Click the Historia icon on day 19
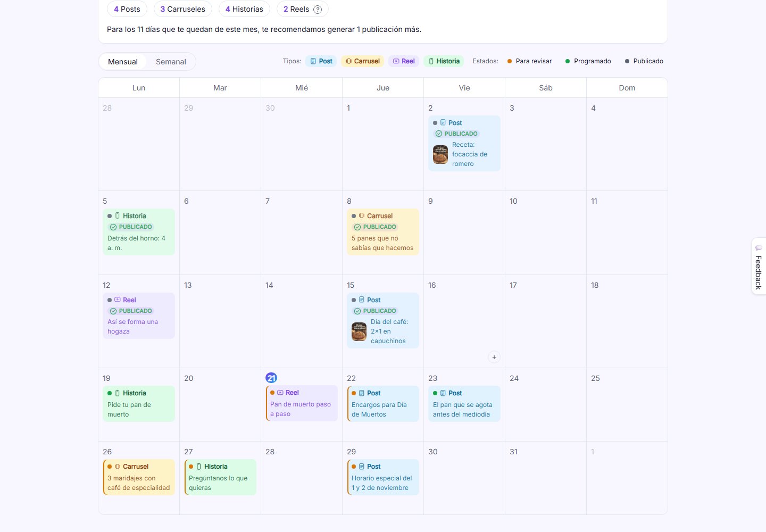The height and width of the screenshot is (532, 766). coord(118,393)
